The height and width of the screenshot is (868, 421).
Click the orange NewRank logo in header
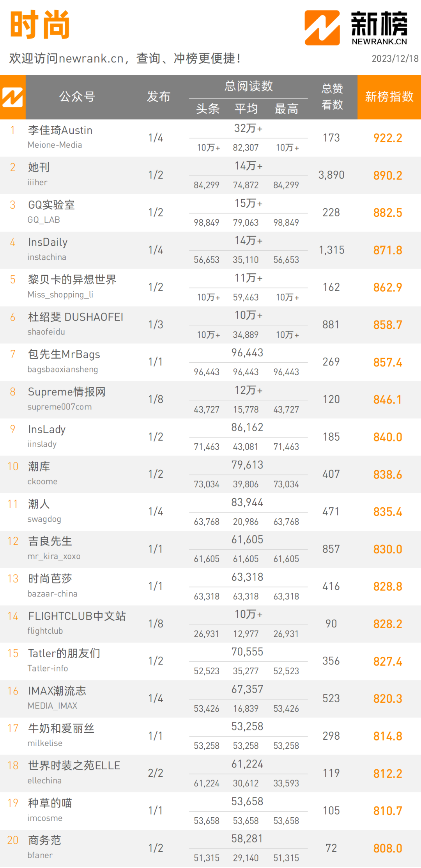[322, 28]
